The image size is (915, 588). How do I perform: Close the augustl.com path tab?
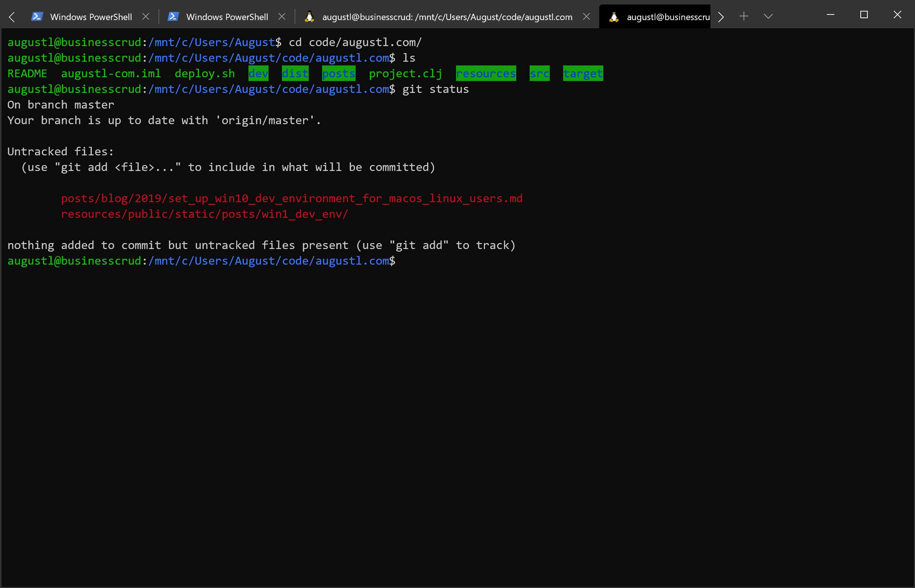pos(587,16)
